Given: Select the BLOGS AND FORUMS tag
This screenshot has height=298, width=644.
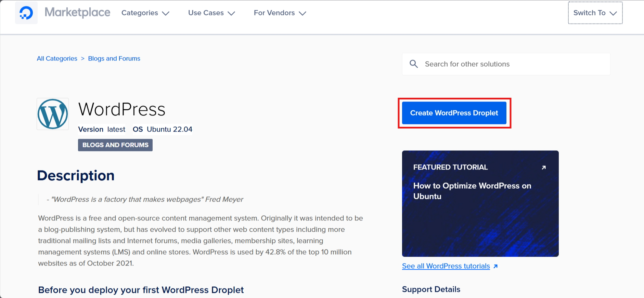Looking at the screenshot, I should tap(115, 145).
